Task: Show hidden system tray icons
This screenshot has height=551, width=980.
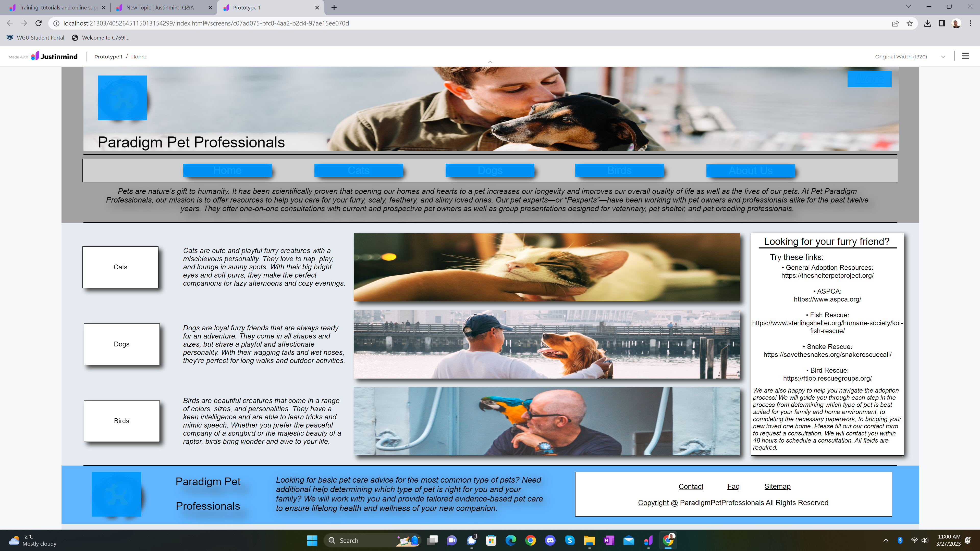Action: (x=886, y=540)
